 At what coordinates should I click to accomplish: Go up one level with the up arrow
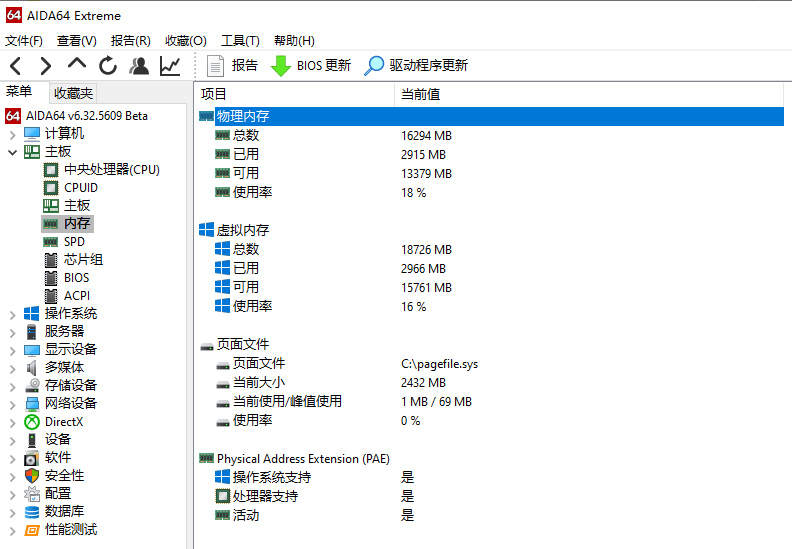coord(77,64)
